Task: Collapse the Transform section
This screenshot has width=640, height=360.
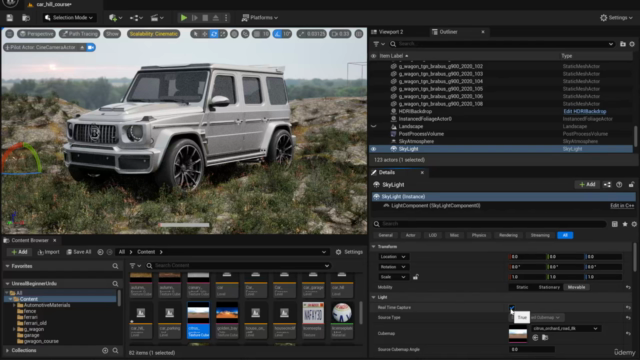Action: click(x=373, y=247)
